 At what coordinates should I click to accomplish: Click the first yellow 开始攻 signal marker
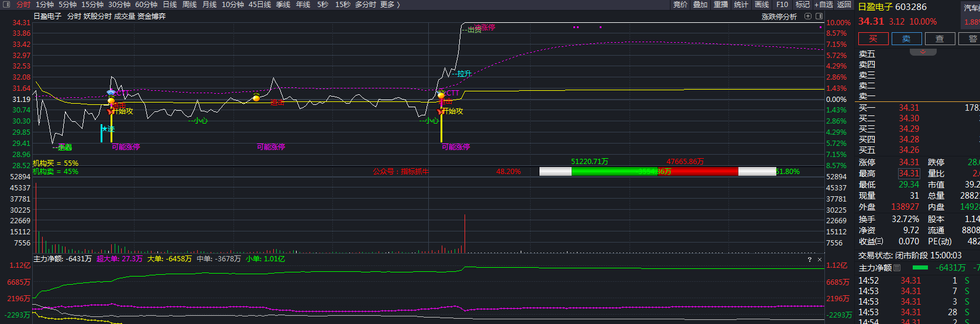pyautogui.click(x=122, y=111)
